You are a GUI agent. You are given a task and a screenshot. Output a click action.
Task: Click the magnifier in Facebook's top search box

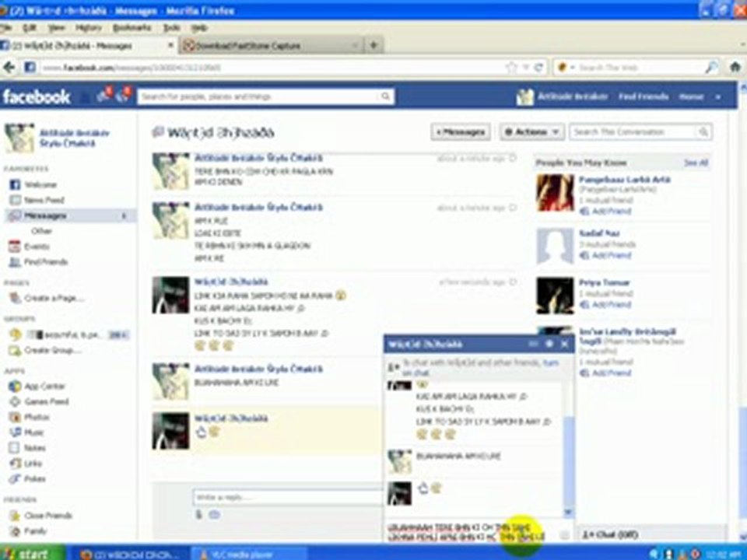385,96
